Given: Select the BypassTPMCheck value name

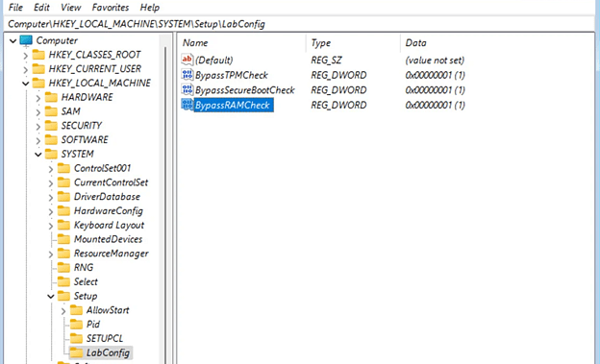Looking at the screenshot, I should pyautogui.click(x=231, y=75).
